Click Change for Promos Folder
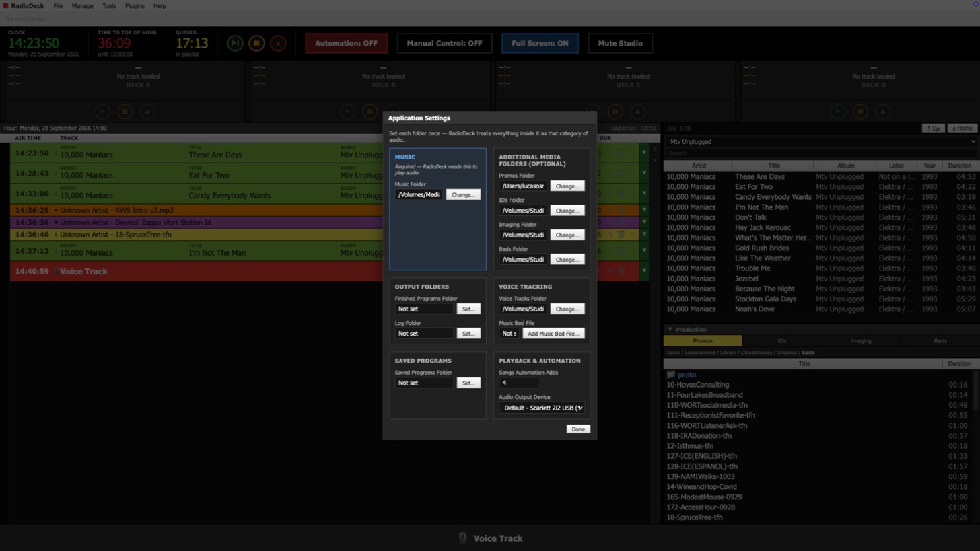980x551 pixels. click(x=567, y=186)
